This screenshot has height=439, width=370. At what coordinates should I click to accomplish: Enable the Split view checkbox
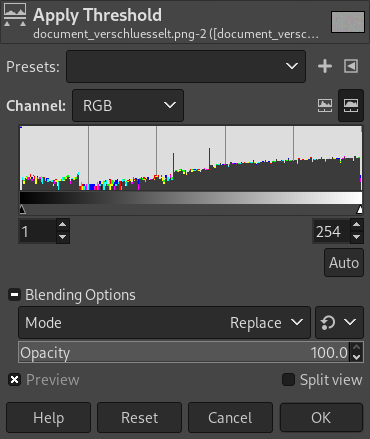click(x=288, y=380)
